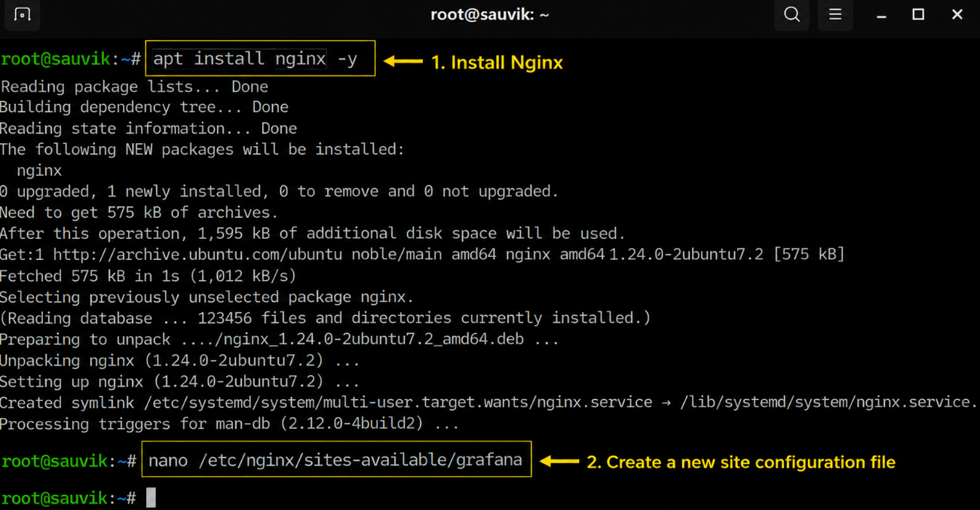This screenshot has height=510, width=980.
Task: Maximize the terminal window
Action: (918, 14)
